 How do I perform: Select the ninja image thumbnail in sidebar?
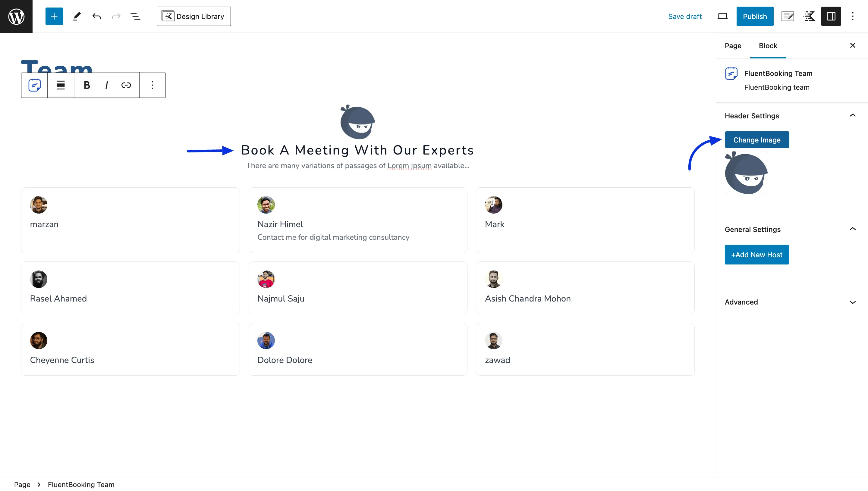click(x=746, y=173)
